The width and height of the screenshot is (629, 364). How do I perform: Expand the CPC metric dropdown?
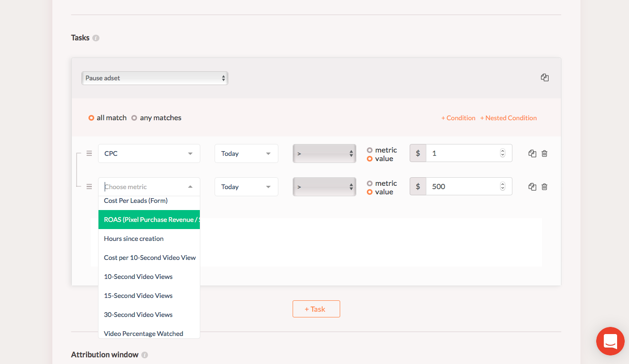point(149,153)
